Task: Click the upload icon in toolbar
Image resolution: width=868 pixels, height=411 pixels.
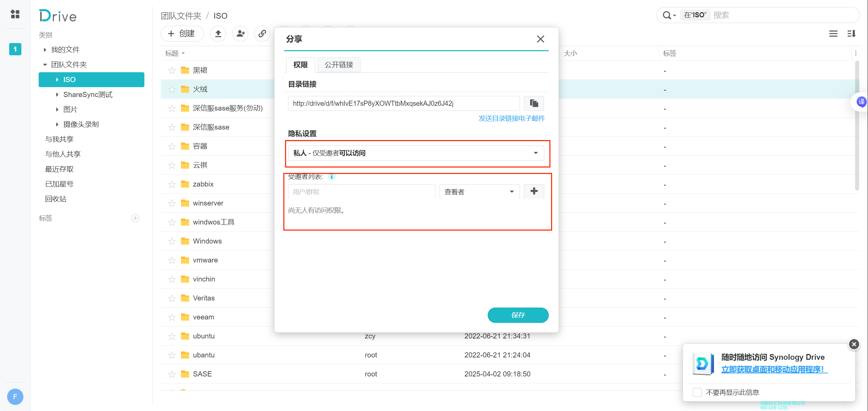Action: pos(218,34)
